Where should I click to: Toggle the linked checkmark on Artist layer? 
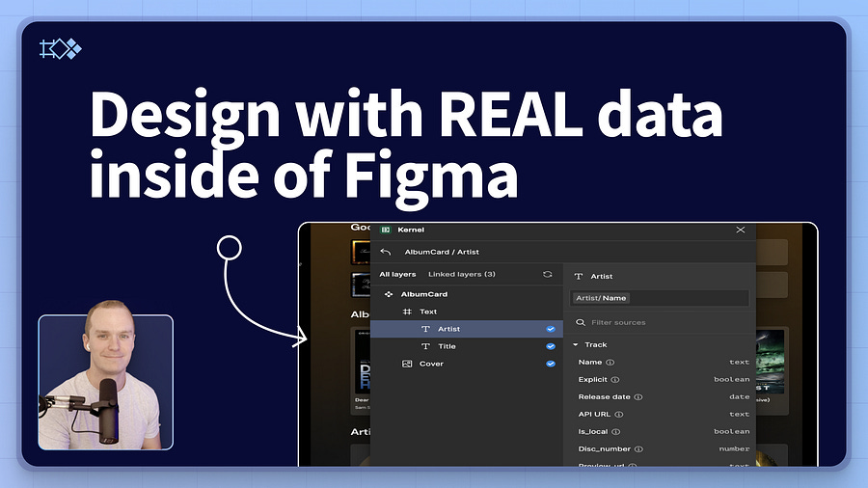(551, 329)
